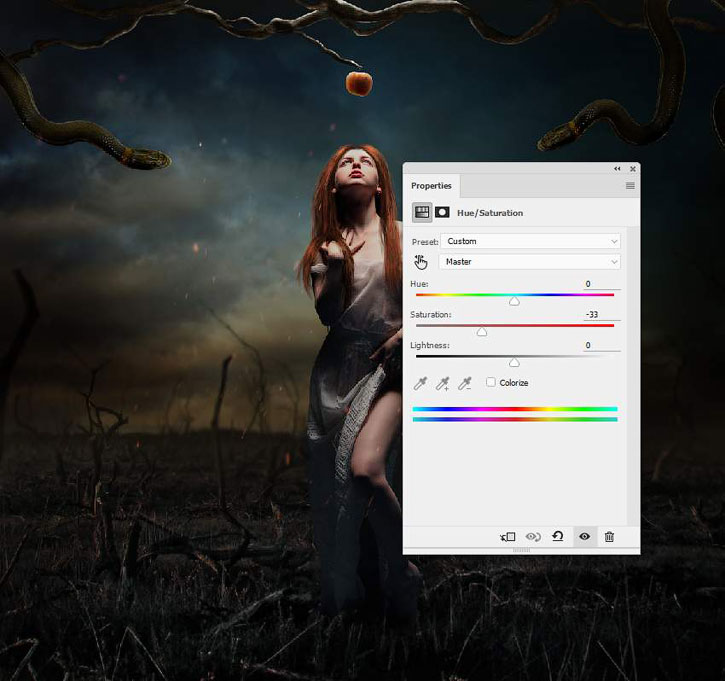
Task: Click the Hue value field
Action: [x=602, y=284]
